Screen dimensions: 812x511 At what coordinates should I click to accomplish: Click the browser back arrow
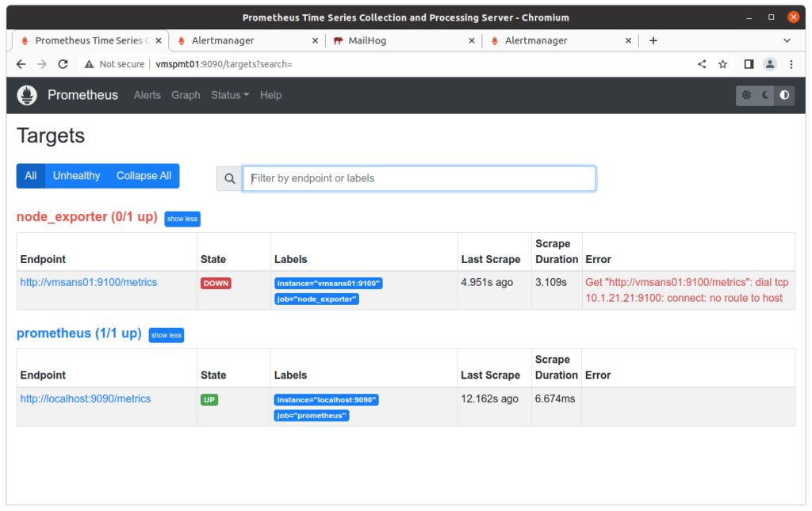tap(21, 64)
